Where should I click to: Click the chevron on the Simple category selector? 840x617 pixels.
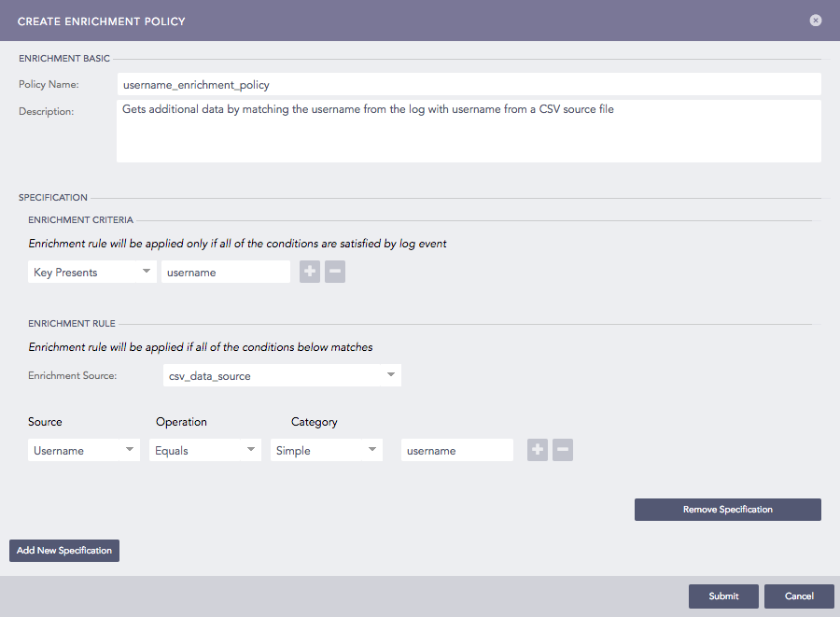(371, 450)
